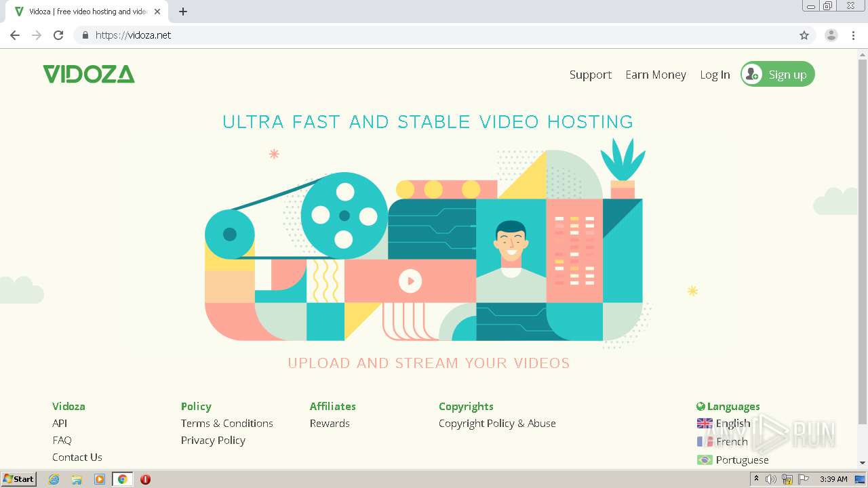Open the API footer link
868x488 pixels.
pyautogui.click(x=60, y=423)
